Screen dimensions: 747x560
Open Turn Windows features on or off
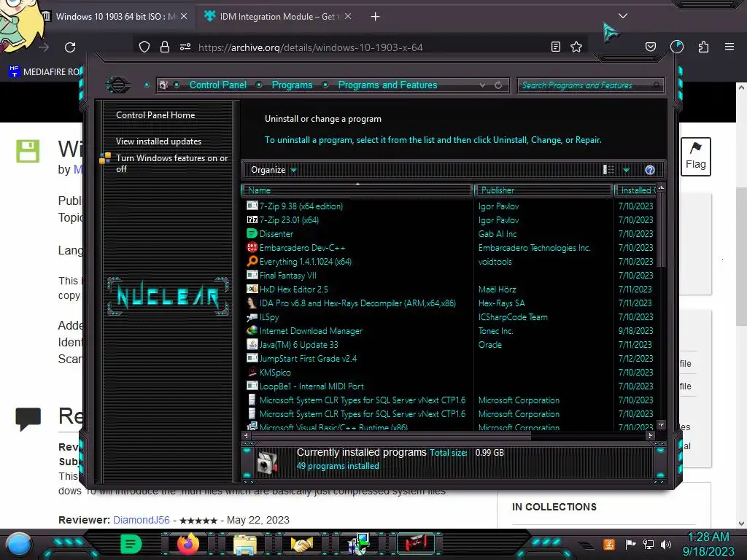[x=171, y=163]
